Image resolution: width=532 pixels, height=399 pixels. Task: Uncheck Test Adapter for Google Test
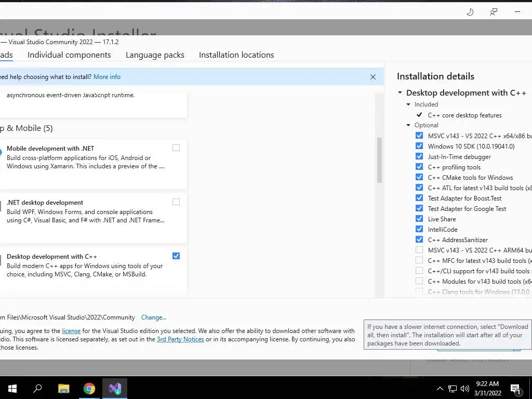click(x=419, y=208)
